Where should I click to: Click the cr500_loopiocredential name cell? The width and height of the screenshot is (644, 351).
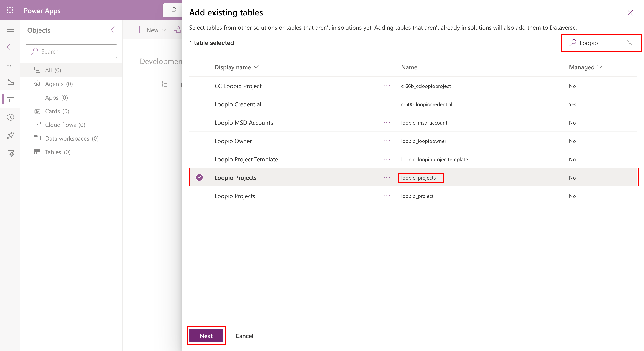(x=427, y=104)
